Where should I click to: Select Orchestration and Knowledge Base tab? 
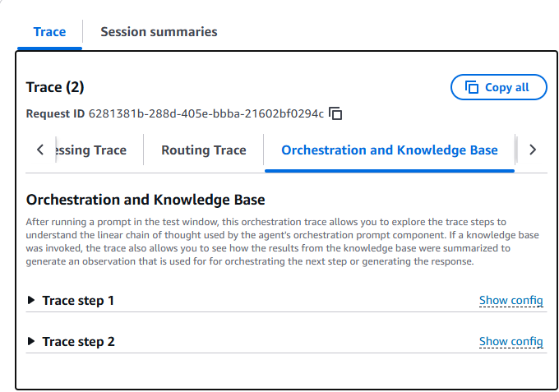[390, 150]
